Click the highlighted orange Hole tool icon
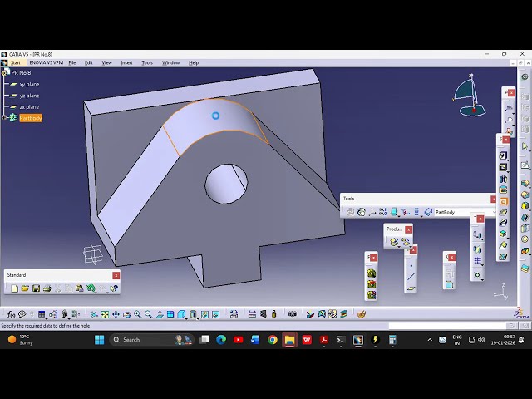This screenshot has height=399, width=532. [x=503, y=201]
